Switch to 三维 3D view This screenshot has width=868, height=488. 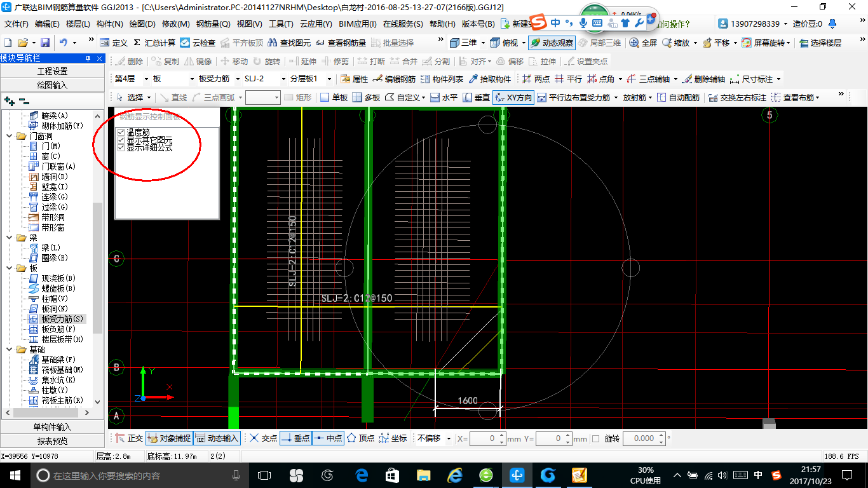pos(463,43)
